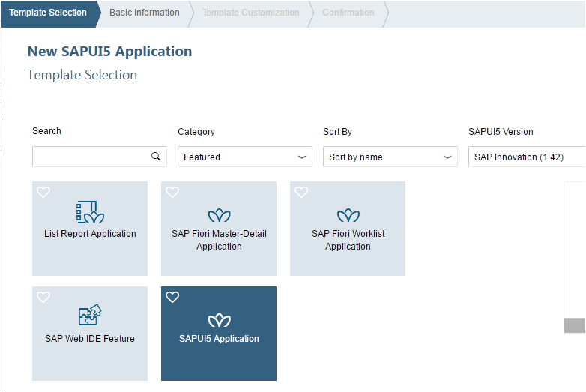This screenshot has width=586, height=392.
Task: Select the List Report Application label
Action: pos(90,234)
